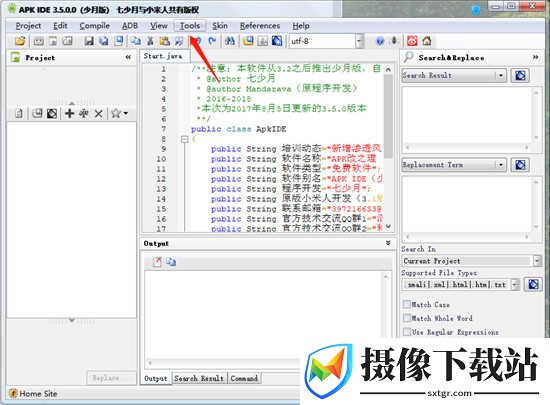
Task: Click the plus Add icon in Project panel
Action: click(69, 113)
